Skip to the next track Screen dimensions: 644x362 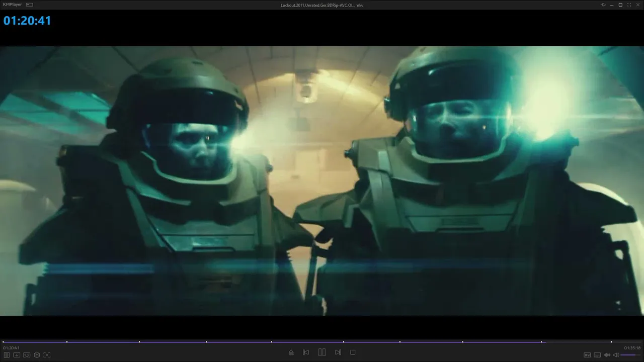point(338,352)
